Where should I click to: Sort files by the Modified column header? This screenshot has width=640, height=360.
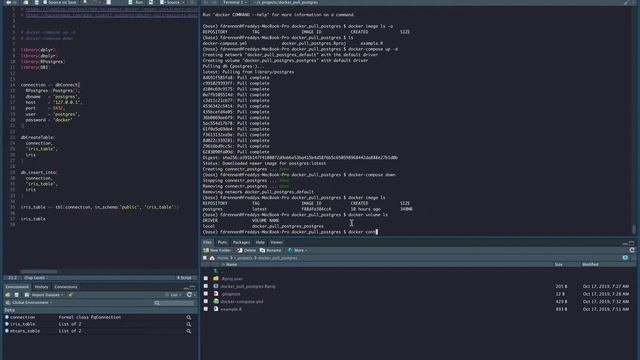click(x=590, y=264)
